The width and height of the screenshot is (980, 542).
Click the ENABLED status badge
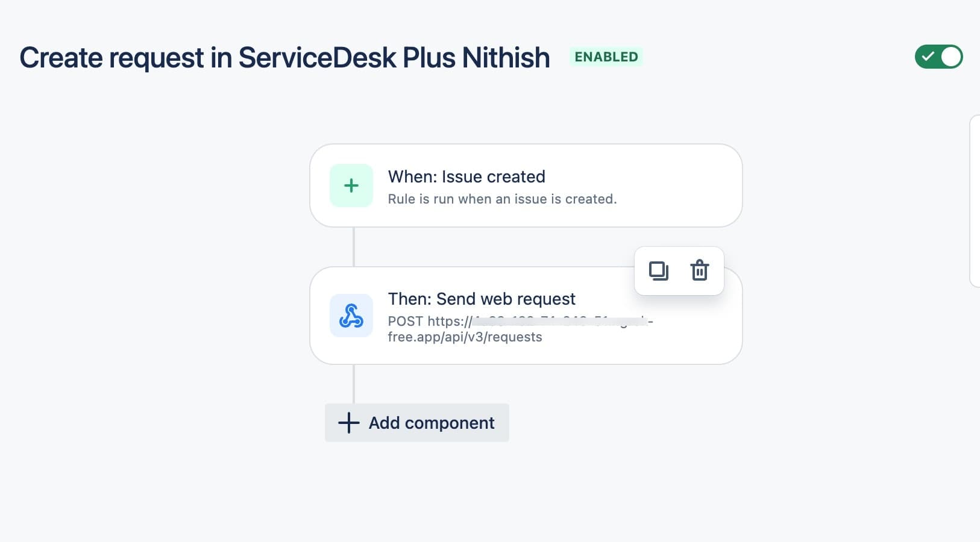(606, 57)
